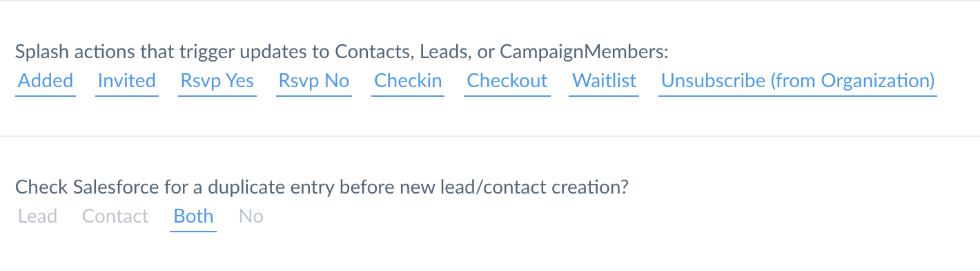The width and height of the screenshot is (980, 271).
Task: Deselect Added from the trigger list
Action: 46,81
